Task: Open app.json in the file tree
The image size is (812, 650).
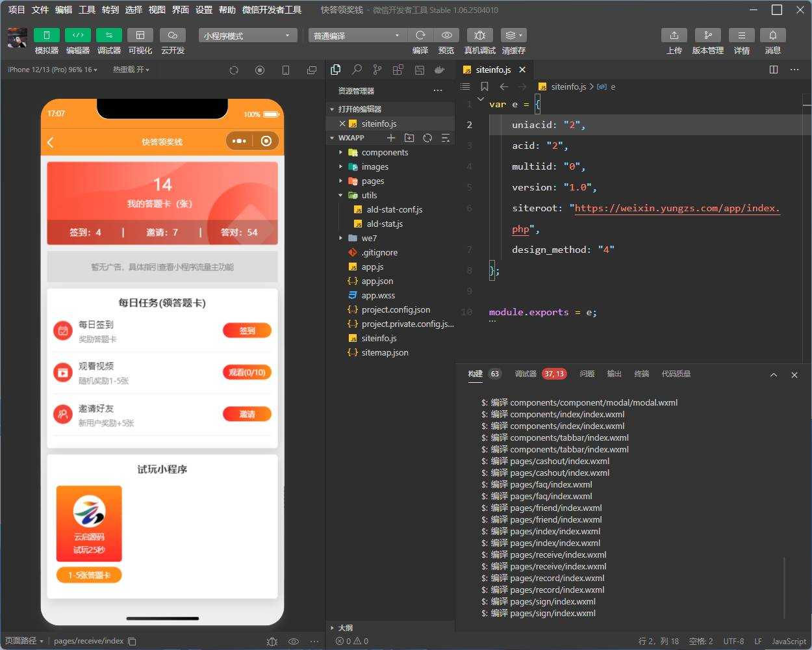Action: (377, 281)
